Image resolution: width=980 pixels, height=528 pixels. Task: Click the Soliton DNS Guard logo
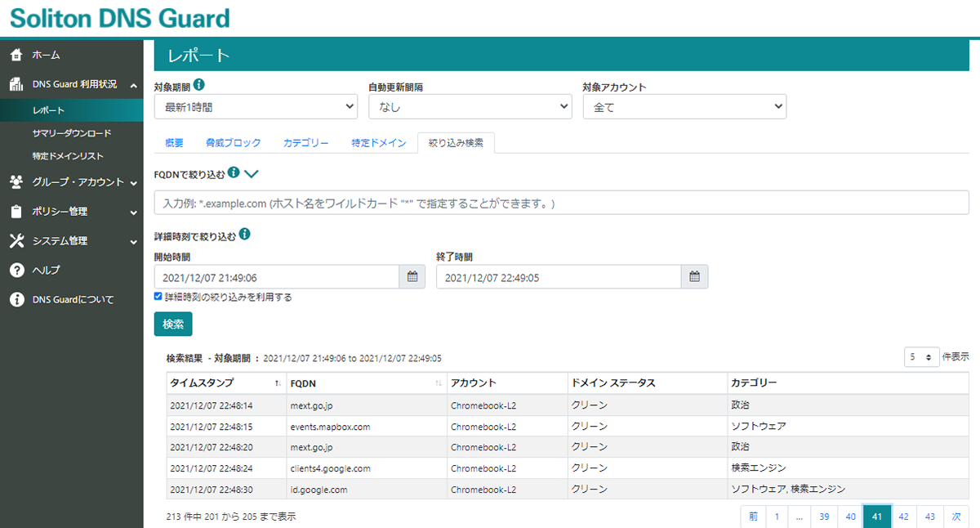[120, 18]
